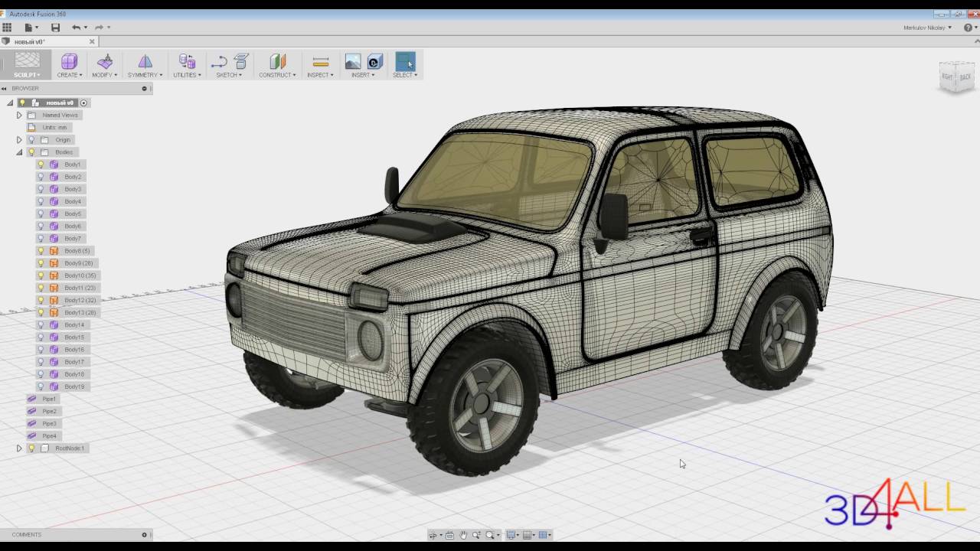Click the ViewCube in the corner
The height and width of the screenshot is (551, 980).
(x=956, y=77)
